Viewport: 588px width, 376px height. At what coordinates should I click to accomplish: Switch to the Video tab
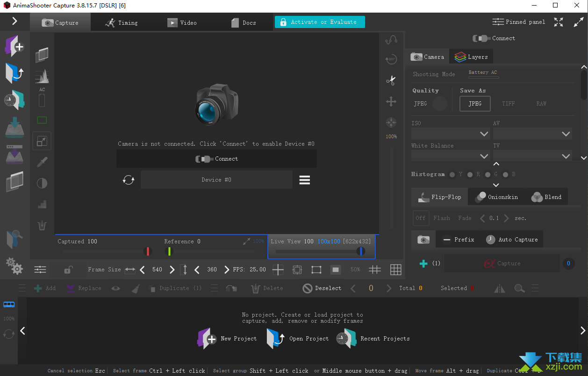(182, 22)
